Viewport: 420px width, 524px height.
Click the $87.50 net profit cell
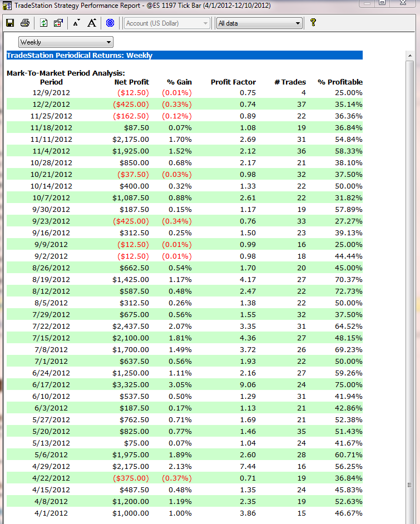pyautogui.click(x=136, y=128)
